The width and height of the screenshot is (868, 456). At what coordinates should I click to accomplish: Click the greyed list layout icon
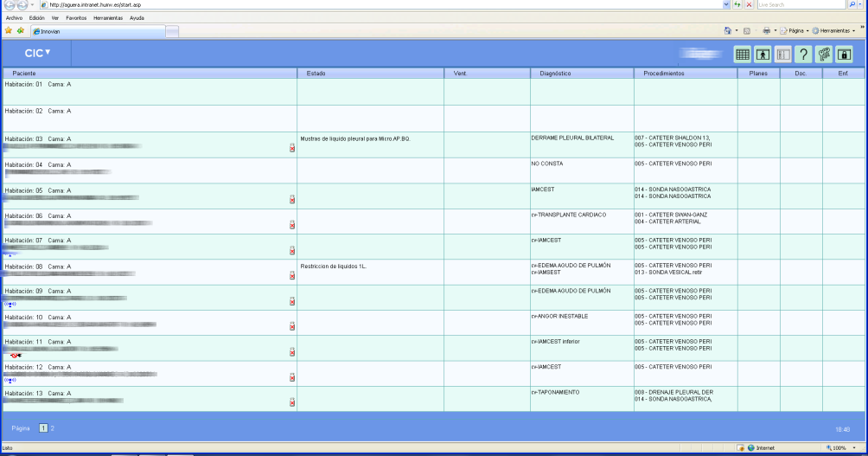coord(782,55)
